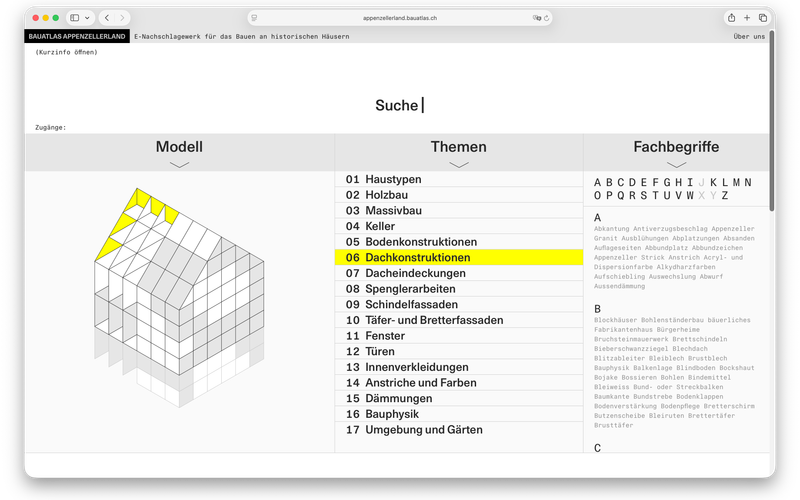The height and width of the screenshot is (500, 800).
Task: Click the (Kurzinfo öffnen) link
Action: coord(66,51)
